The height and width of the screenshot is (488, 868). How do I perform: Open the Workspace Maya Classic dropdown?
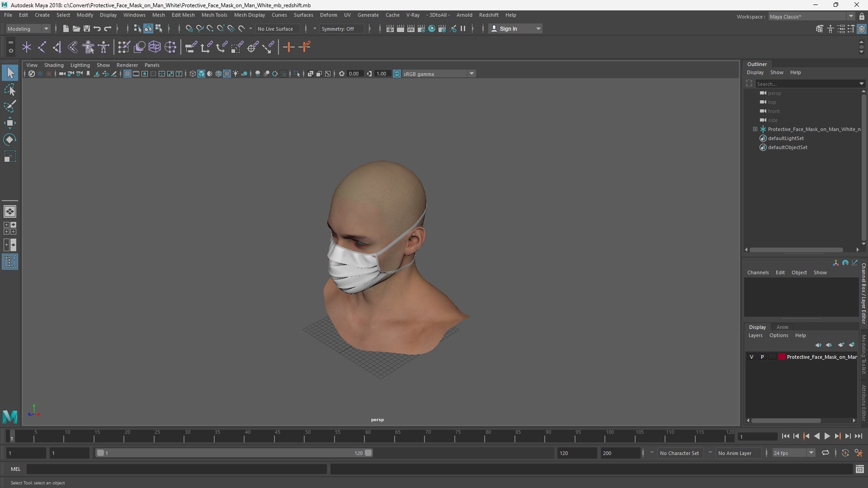[811, 17]
